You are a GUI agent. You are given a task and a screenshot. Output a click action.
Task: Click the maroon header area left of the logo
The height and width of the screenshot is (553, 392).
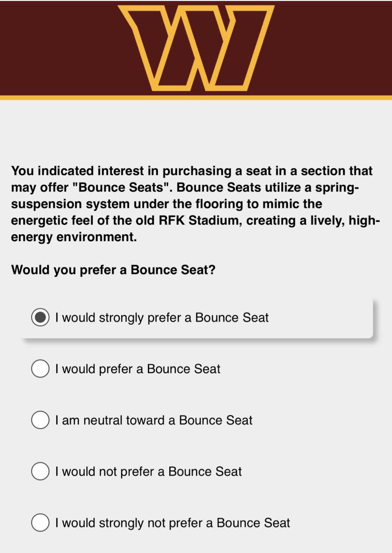(58, 48)
